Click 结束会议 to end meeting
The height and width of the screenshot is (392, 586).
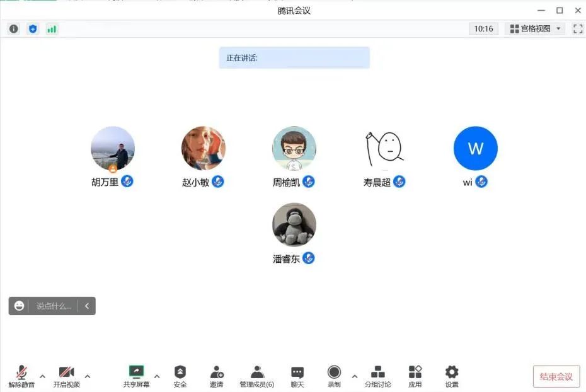point(556,377)
